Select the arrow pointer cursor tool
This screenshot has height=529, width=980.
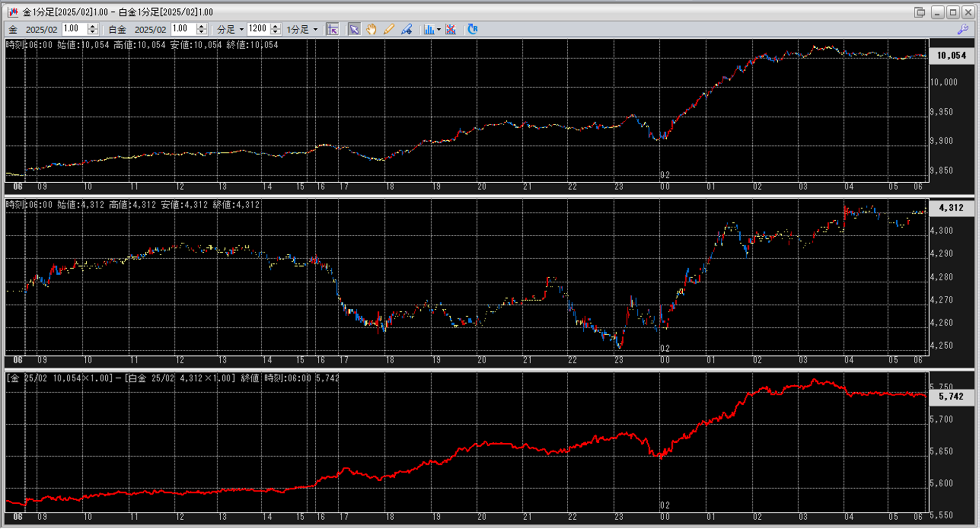(354, 29)
